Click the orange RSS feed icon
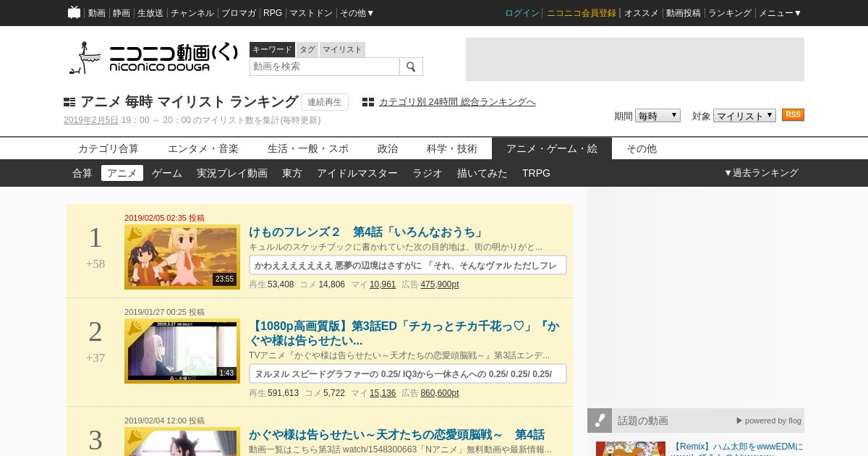Viewport: 868px width, 456px height. coord(793,115)
